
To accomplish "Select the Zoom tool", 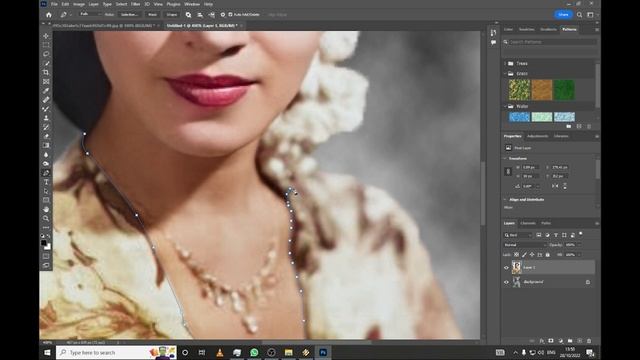I will coord(46,218).
